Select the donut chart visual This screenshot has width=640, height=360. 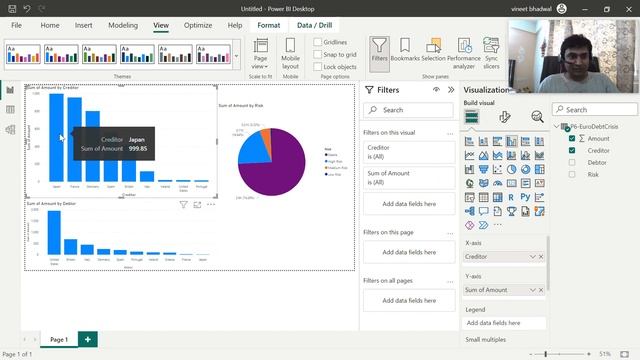pos(525,169)
